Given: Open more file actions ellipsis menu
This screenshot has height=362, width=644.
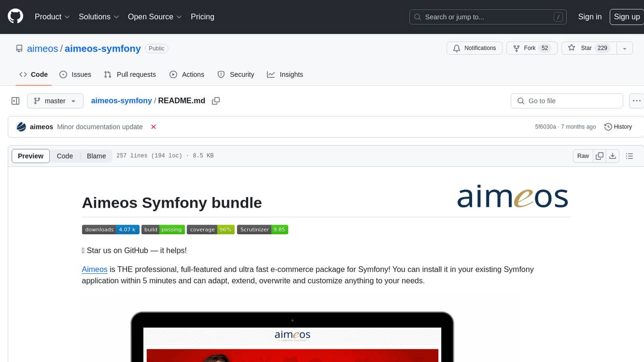Looking at the screenshot, I should 637,101.
